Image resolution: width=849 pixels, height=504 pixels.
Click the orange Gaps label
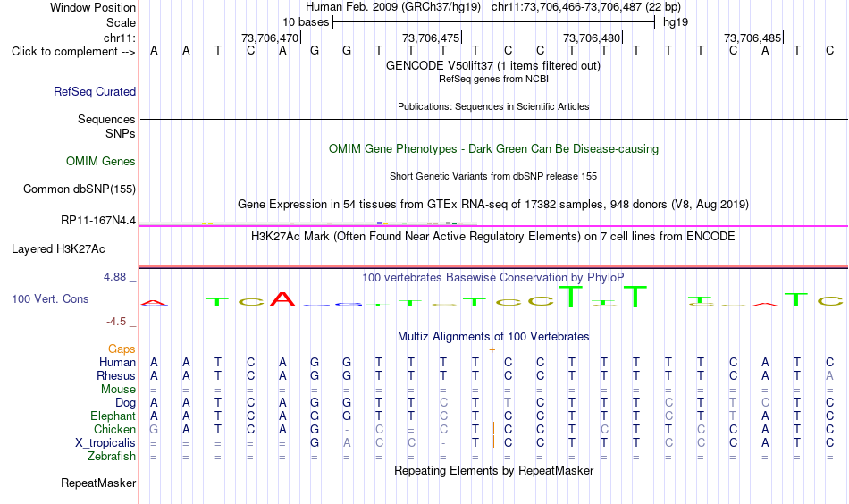pos(122,349)
